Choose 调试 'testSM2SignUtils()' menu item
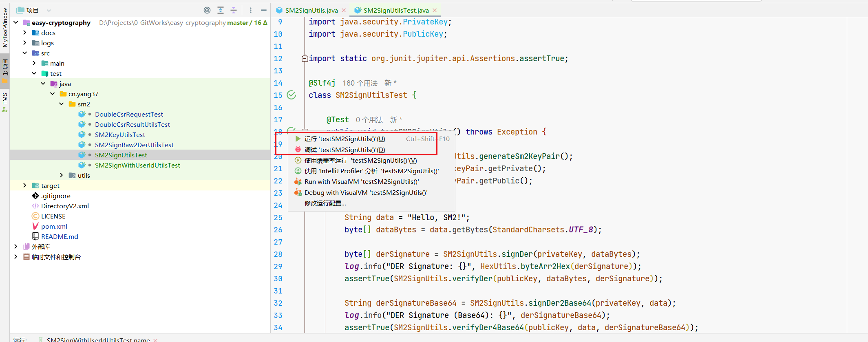This screenshot has width=868, height=342. click(371, 150)
